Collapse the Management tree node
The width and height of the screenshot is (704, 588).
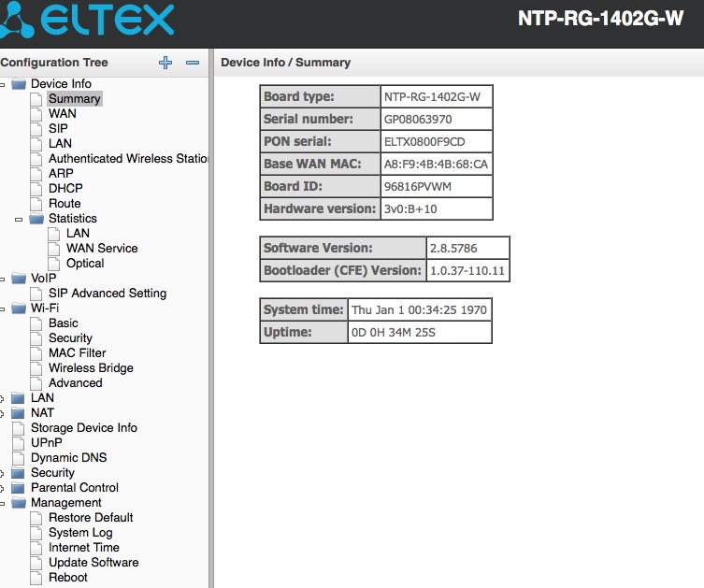(2, 504)
